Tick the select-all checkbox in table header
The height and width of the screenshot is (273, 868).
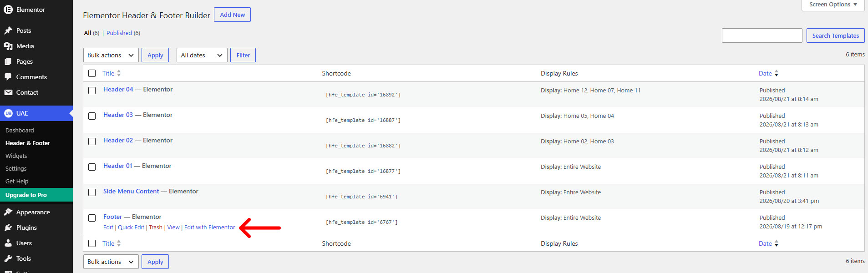click(x=92, y=73)
